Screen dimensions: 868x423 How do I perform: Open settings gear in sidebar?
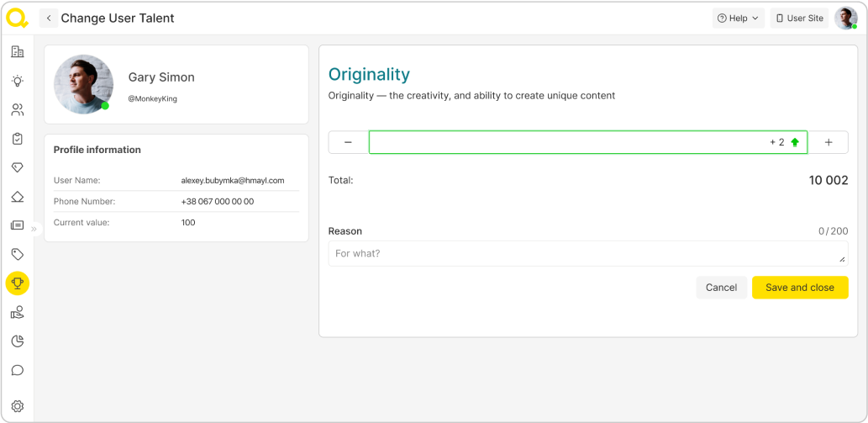pos(17,406)
